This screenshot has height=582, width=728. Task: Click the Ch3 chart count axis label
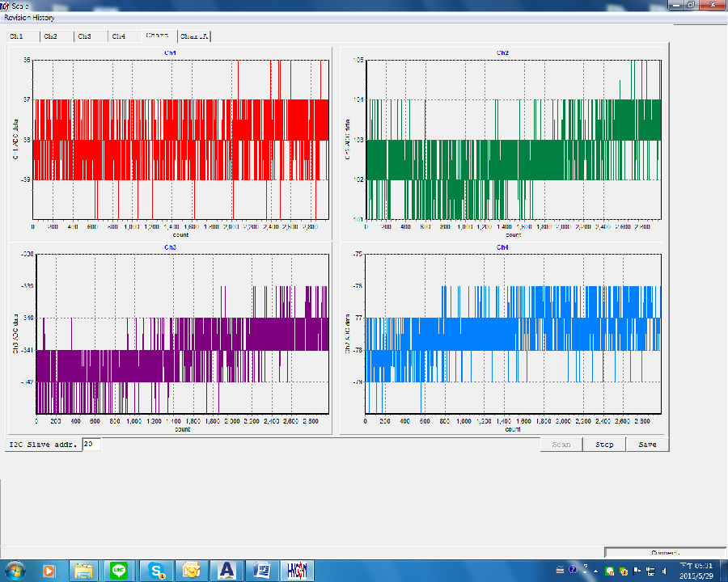[x=183, y=429]
